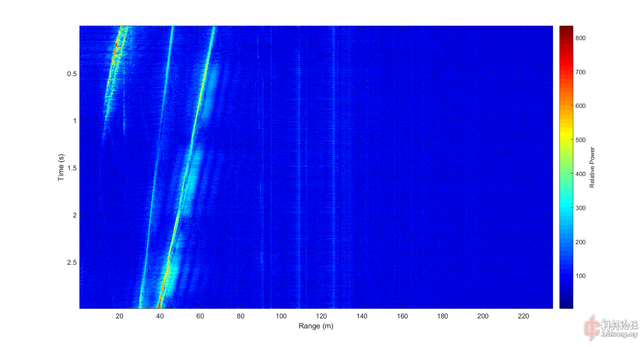
Task: Click the kechuang.org watermark text
Action: tap(619, 334)
